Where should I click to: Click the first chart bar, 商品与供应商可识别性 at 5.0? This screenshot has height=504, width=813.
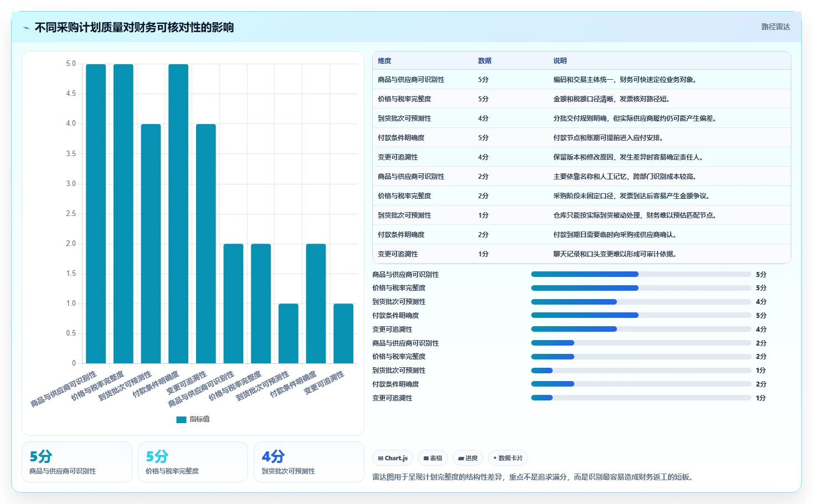[96, 214]
